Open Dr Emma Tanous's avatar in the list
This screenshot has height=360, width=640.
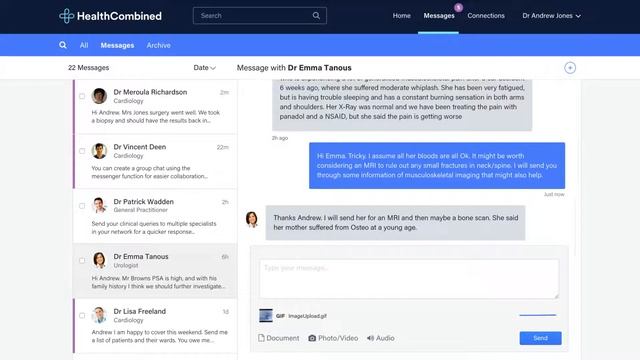tap(99, 260)
